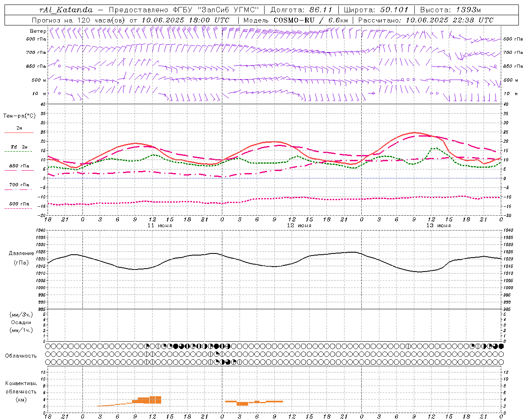Click the (км) unit label for convective clouds
This screenshot has height=420, width=525.
click(x=21, y=399)
